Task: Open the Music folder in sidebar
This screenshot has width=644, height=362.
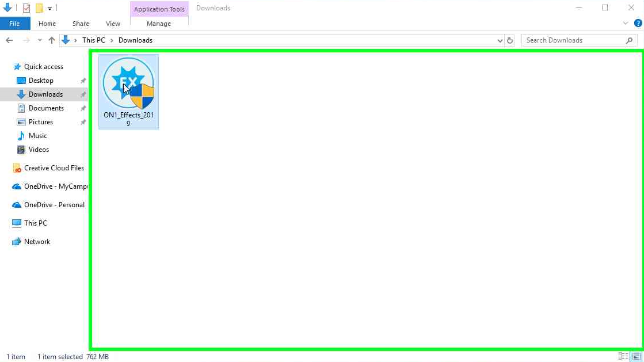Action: coord(38,136)
